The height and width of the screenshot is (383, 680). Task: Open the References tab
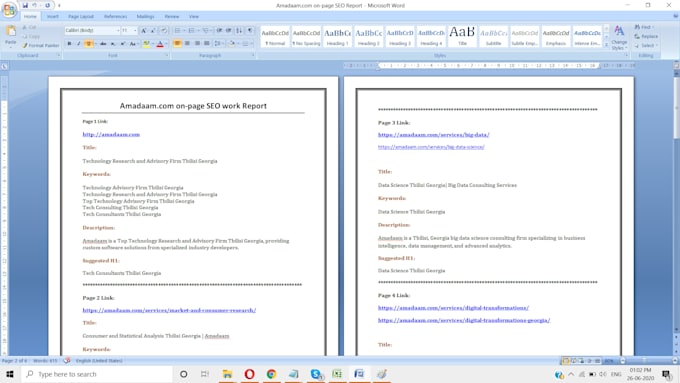pos(115,16)
